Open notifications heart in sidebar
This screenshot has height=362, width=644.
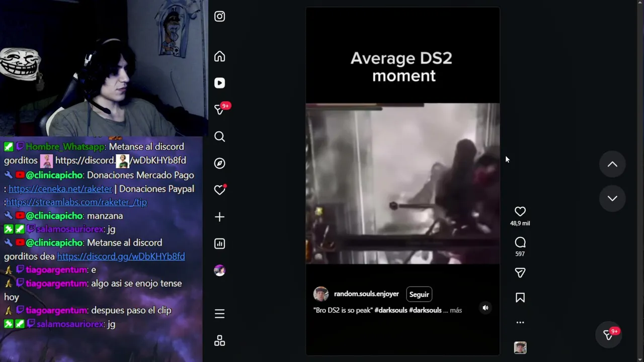219,190
